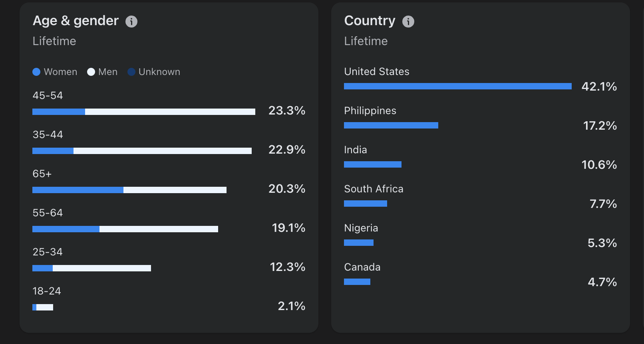Click the 45-54 men bar segment

(170, 112)
